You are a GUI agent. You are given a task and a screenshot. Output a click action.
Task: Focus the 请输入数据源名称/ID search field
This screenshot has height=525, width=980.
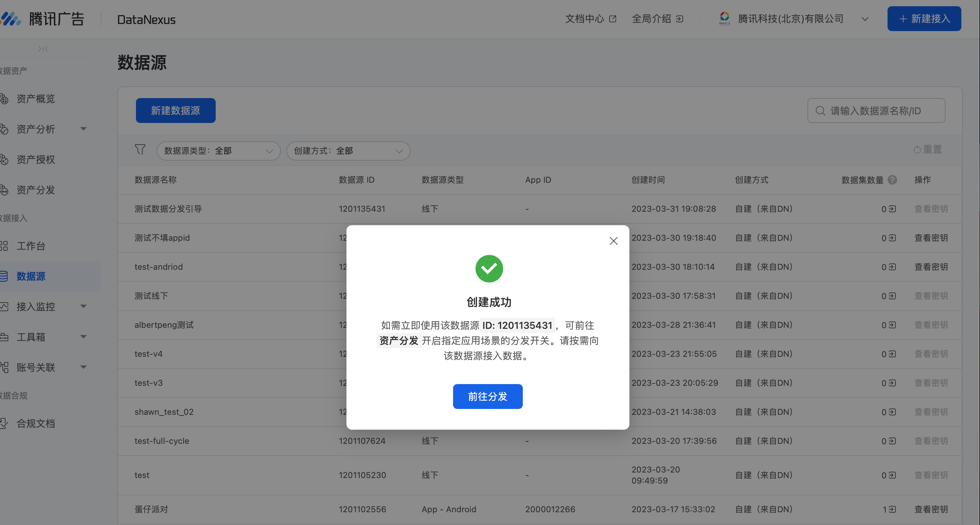[x=876, y=111]
